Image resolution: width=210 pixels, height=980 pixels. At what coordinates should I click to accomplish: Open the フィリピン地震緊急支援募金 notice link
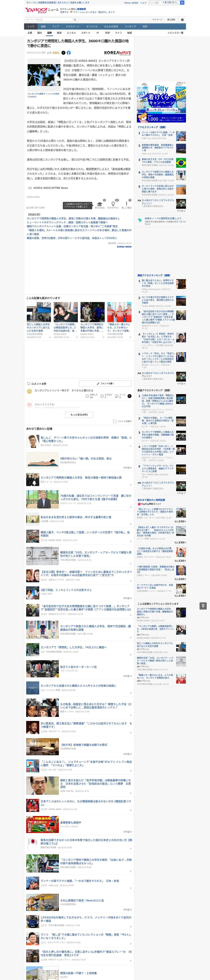tap(58, 3)
